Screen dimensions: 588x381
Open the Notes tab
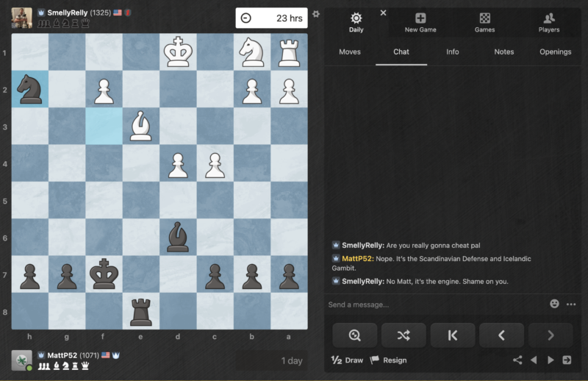click(x=503, y=51)
